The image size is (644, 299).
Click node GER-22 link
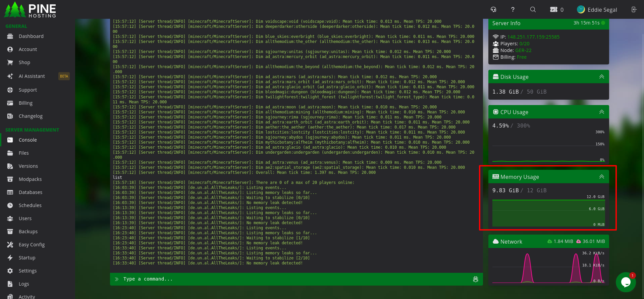523,50
